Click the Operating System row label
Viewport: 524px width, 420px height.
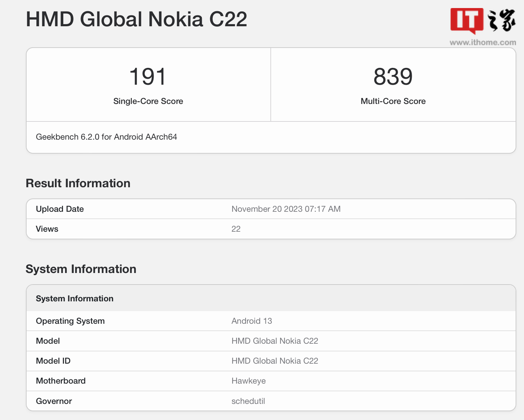(x=70, y=321)
